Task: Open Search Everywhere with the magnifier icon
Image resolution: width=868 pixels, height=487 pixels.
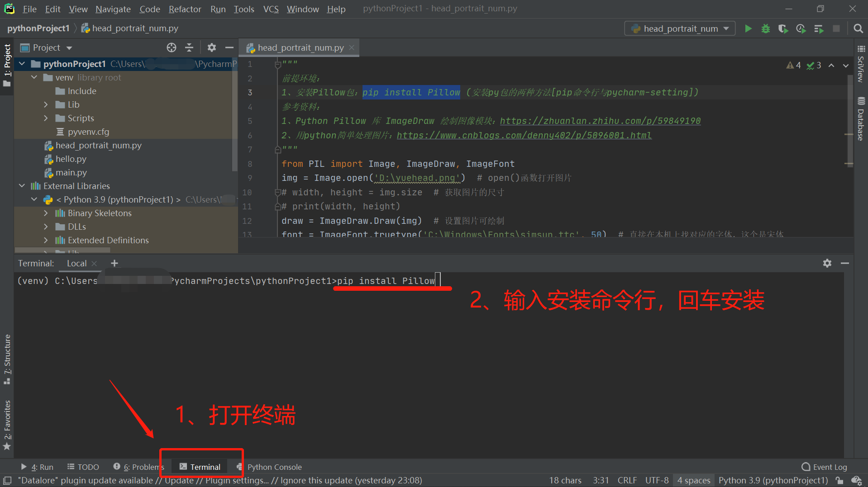Action: point(858,28)
